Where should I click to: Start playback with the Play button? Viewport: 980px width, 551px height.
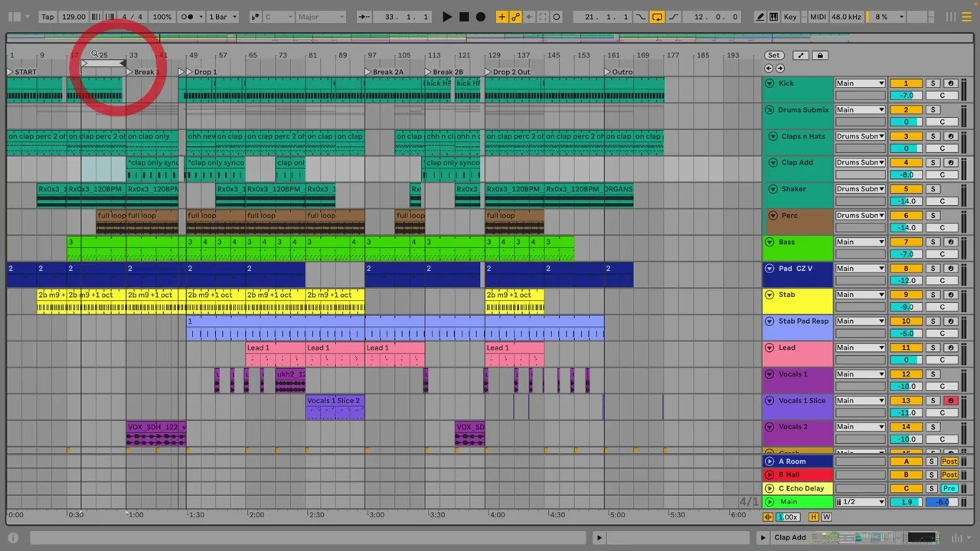(x=447, y=17)
